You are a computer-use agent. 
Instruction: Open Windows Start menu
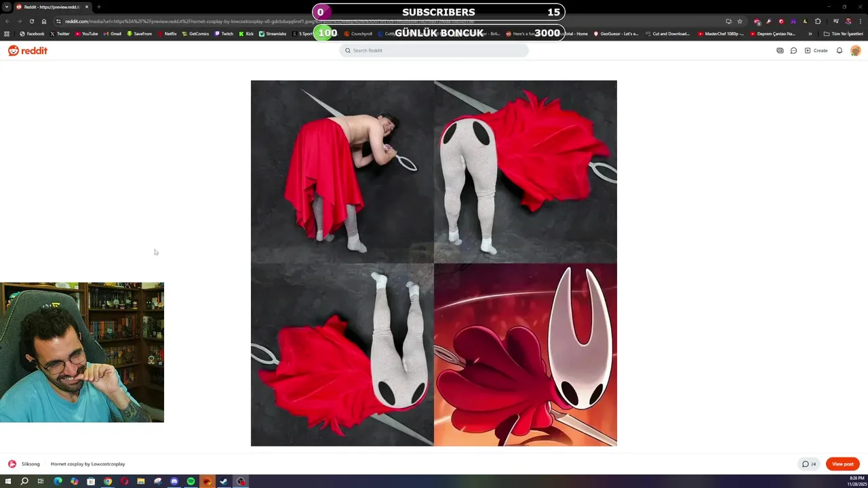pyautogui.click(x=8, y=481)
